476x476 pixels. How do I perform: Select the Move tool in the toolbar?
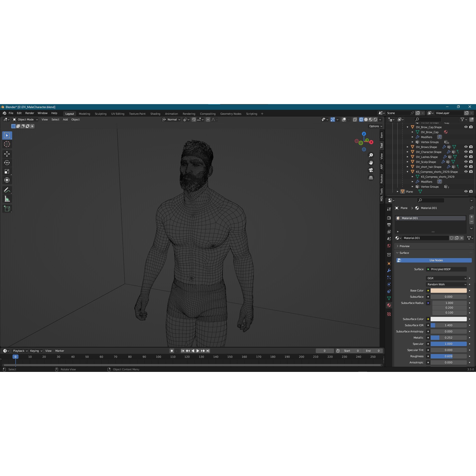click(7, 154)
